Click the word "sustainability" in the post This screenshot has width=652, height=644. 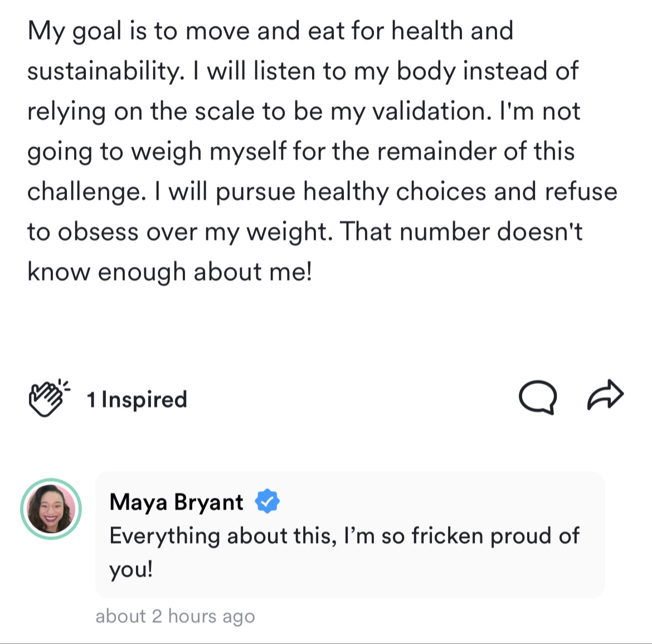coord(105,71)
